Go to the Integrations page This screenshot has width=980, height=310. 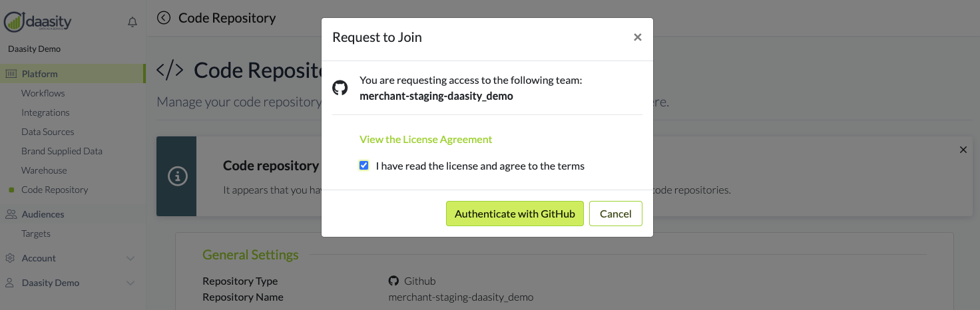coord(45,112)
